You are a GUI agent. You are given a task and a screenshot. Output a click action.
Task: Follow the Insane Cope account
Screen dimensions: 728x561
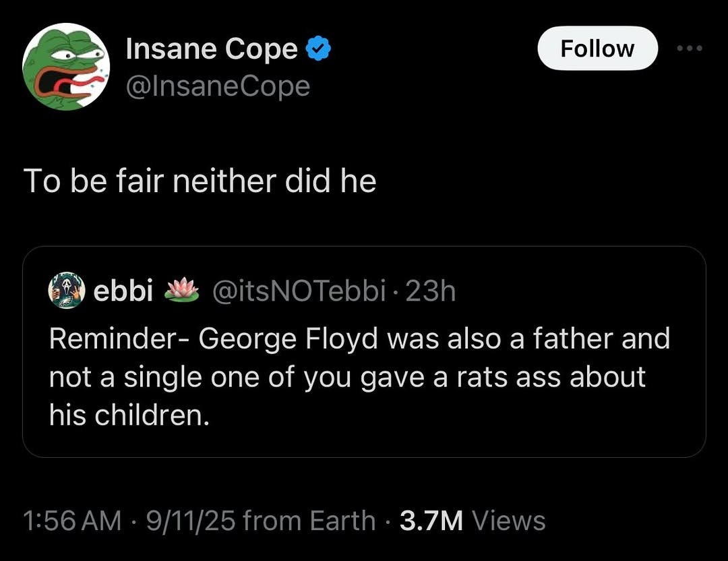tap(597, 49)
